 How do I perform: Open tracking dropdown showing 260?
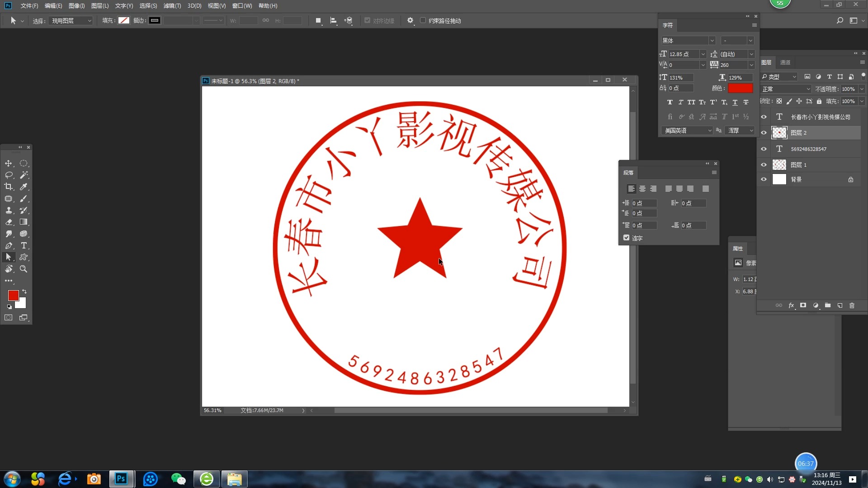[751, 65]
